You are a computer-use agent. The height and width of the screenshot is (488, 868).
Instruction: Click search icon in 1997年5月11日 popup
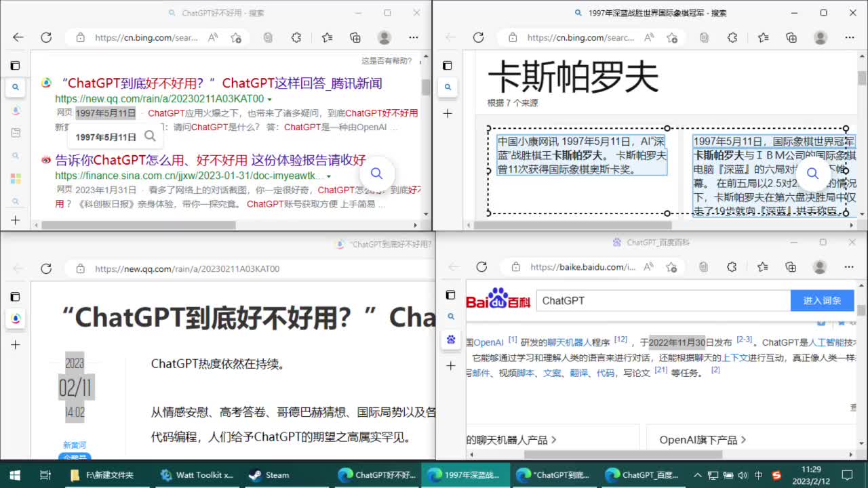151,136
